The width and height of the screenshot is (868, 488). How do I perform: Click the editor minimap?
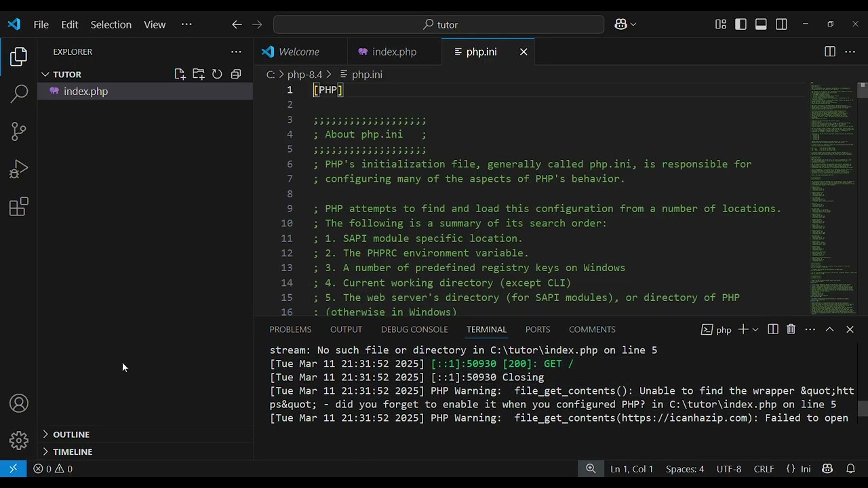tap(832, 198)
